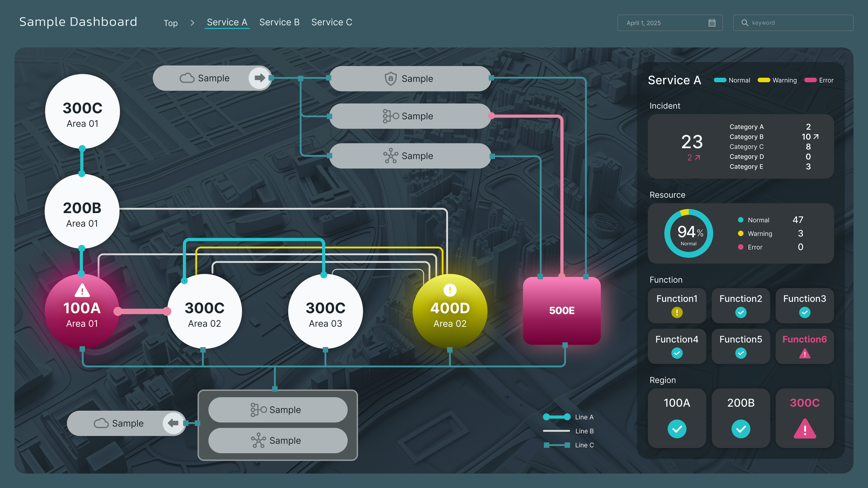Viewport: 868px width, 488px height.
Task: Click the checkmark under region 200B
Action: point(741,429)
